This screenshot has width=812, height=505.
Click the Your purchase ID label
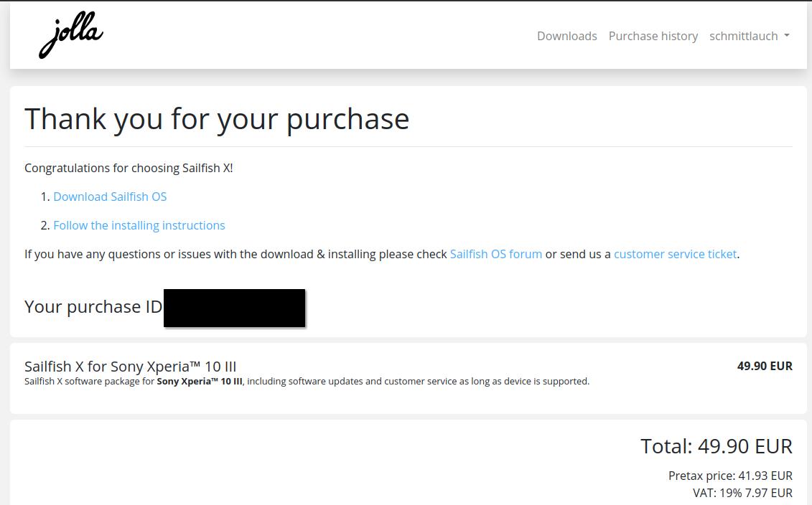point(93,307)
